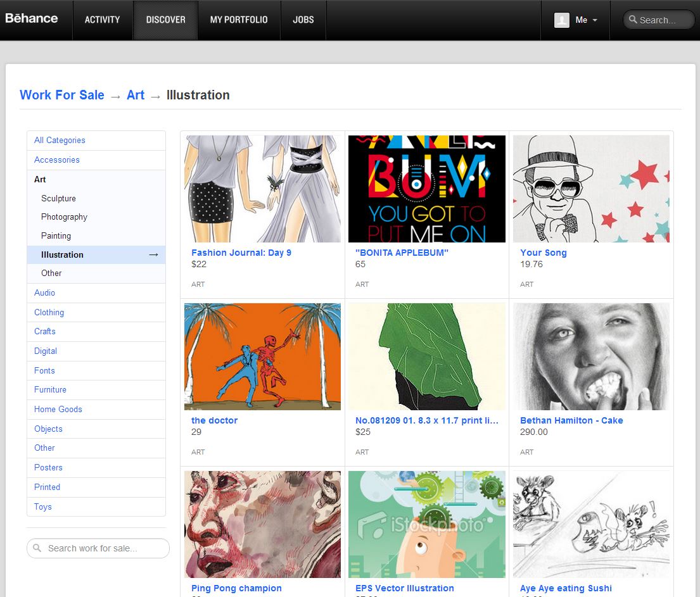Image resolution: width=700 pixels, height=597 pixels.
Task: Go to the Discover tab
Action: 165,20
